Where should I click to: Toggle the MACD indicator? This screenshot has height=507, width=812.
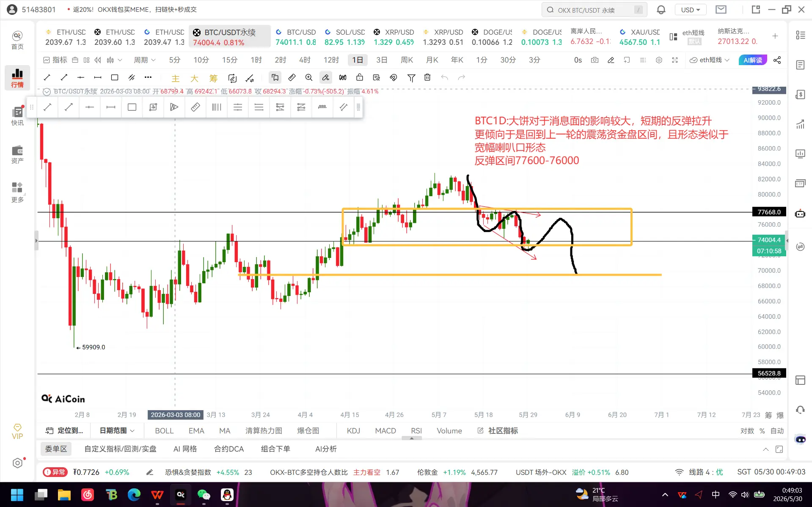click(x=385, y=431)
